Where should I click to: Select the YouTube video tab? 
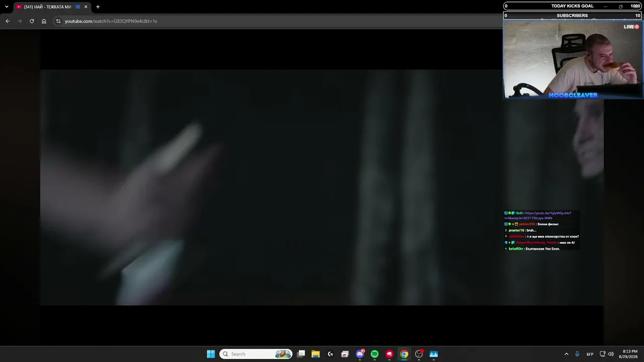52,7
